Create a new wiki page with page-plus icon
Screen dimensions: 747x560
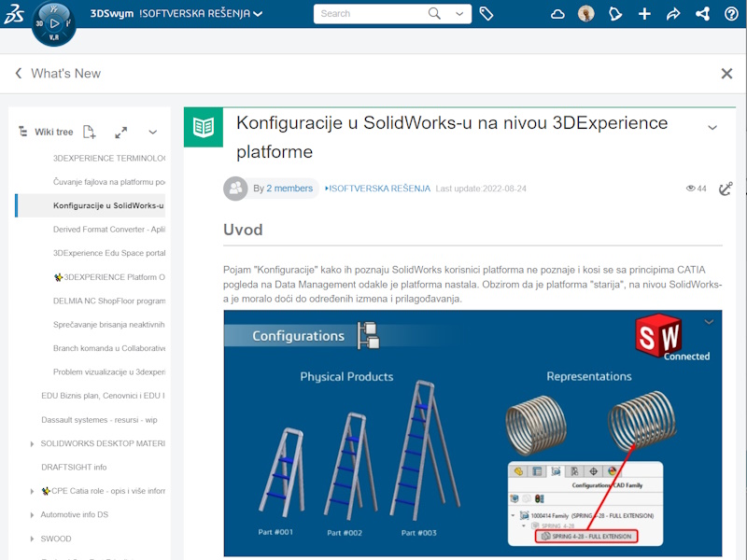[88, 133]
